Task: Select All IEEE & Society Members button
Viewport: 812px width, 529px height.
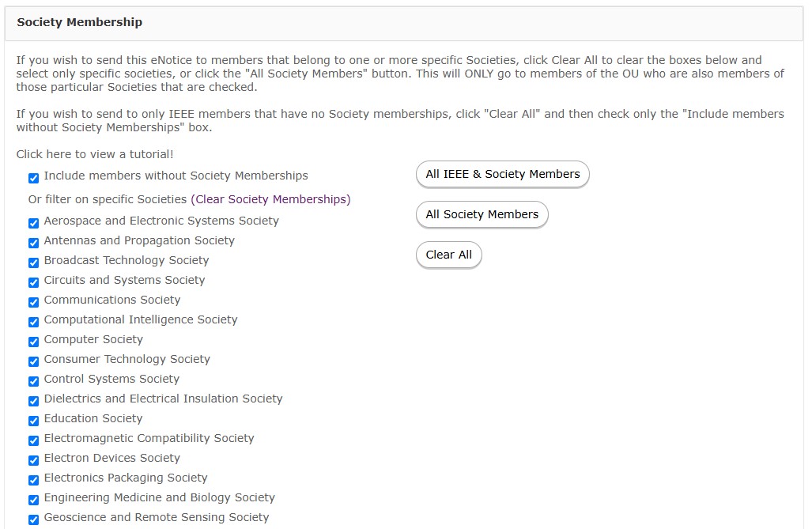Action: click(502, 174)
